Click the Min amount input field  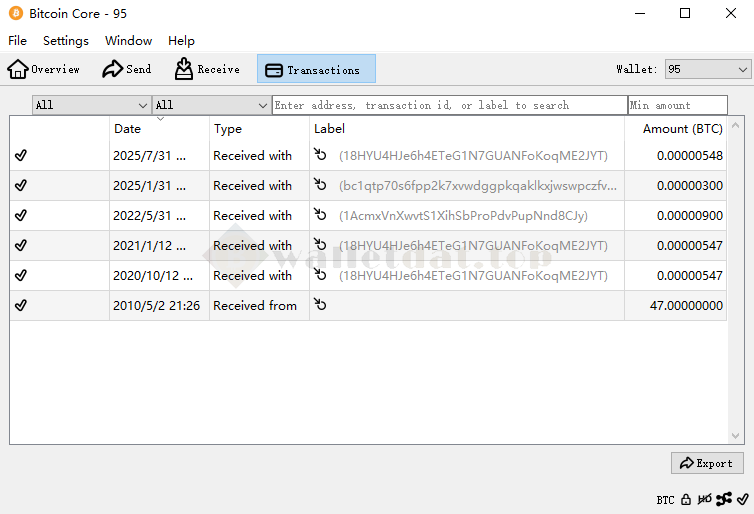tap(677, 105)
